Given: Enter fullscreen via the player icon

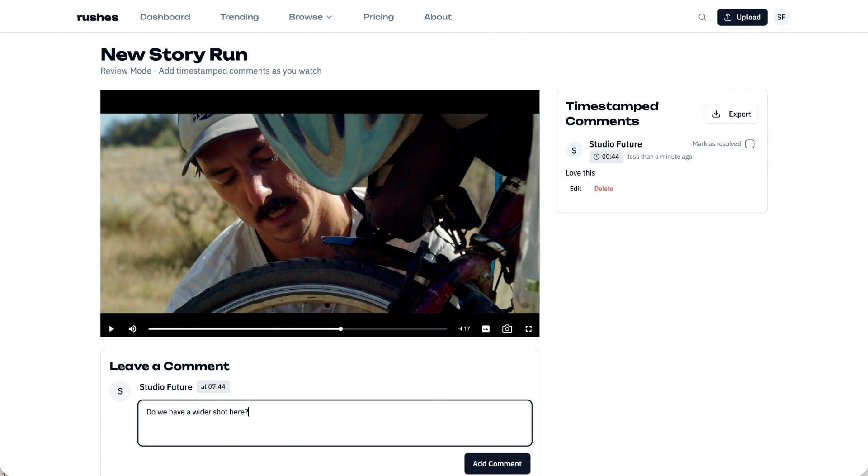Looking at the screenshot, I should [x=528, y=328].
